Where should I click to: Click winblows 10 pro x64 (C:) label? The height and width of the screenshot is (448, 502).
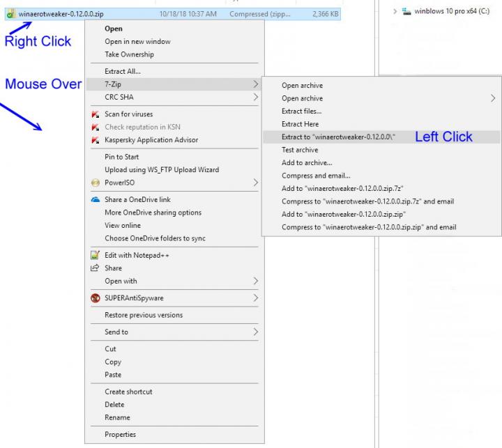point(452,11)
